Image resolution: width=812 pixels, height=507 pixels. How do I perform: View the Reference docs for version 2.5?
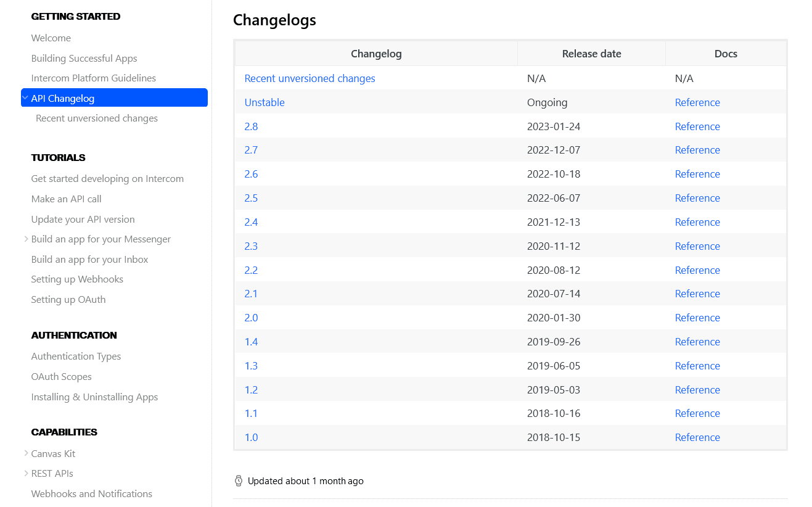pyautogui.click(x=697, y=198)
